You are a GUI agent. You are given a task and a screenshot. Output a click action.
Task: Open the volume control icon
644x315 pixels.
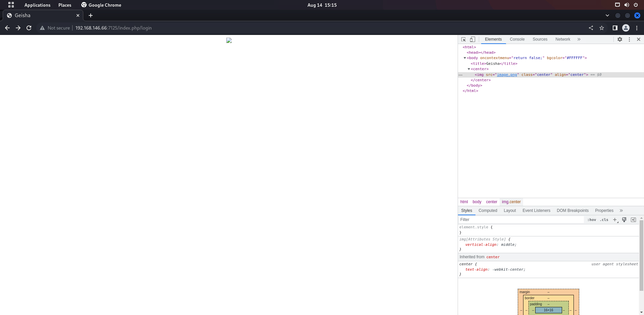pos(627,5)
